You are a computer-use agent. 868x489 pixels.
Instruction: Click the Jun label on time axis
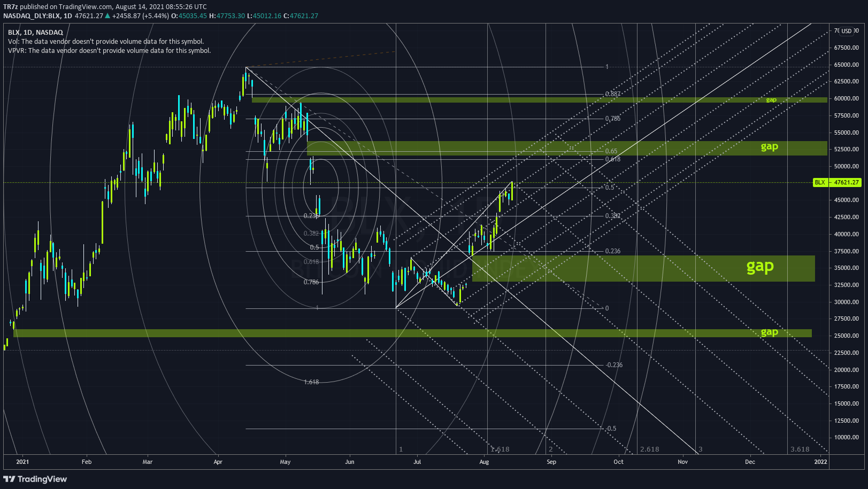(x=350, y=462)
